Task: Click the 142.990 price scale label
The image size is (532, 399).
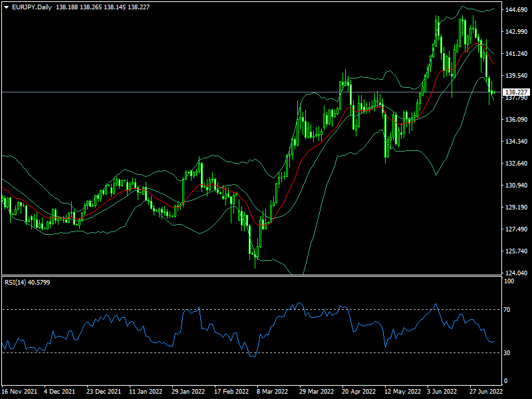Action: [517, 31]
